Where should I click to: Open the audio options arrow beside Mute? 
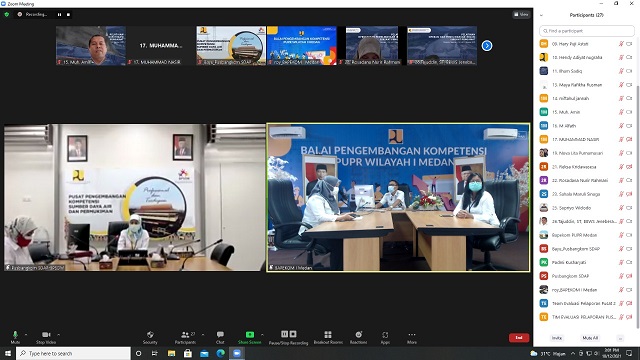pyautogui.click(x=26, y=335)
